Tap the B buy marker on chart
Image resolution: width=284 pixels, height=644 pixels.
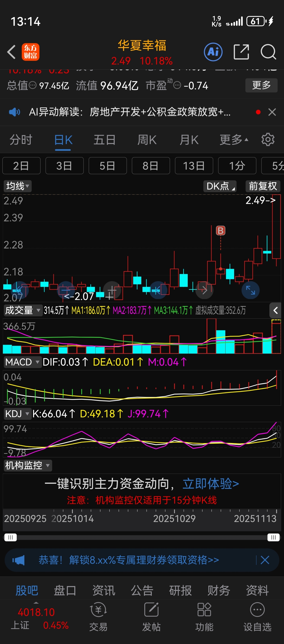[x=220, y=231]
